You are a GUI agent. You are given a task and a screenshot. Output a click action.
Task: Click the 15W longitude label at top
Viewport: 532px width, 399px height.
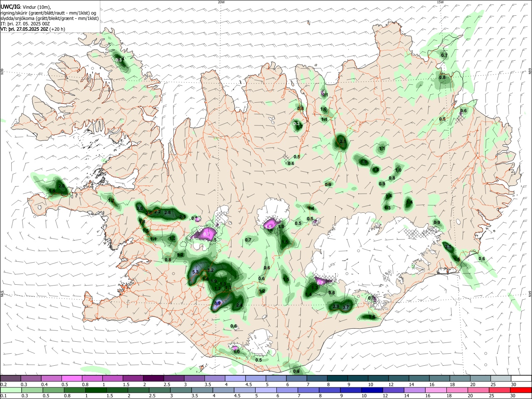click(x=440, y=2)
